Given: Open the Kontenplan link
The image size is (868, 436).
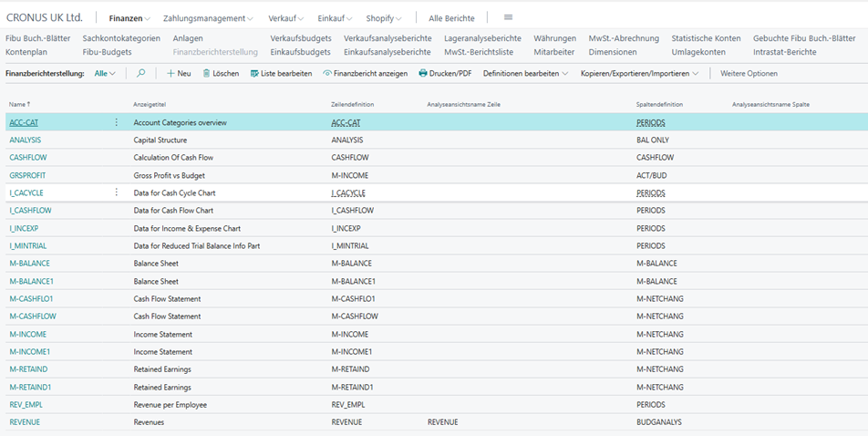Looking at the screenshot, I should (25, 52).
